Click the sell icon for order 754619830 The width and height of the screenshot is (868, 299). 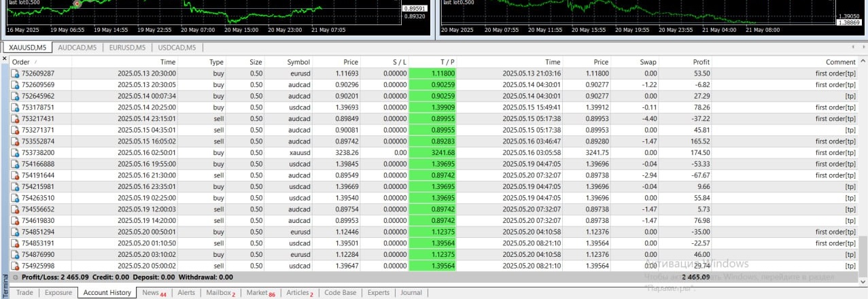[16, 221]
